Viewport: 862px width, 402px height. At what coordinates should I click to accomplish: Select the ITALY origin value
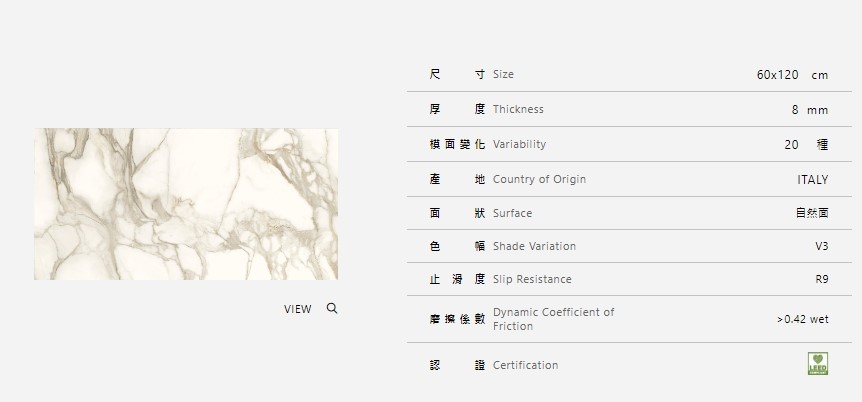coord(812,179)
